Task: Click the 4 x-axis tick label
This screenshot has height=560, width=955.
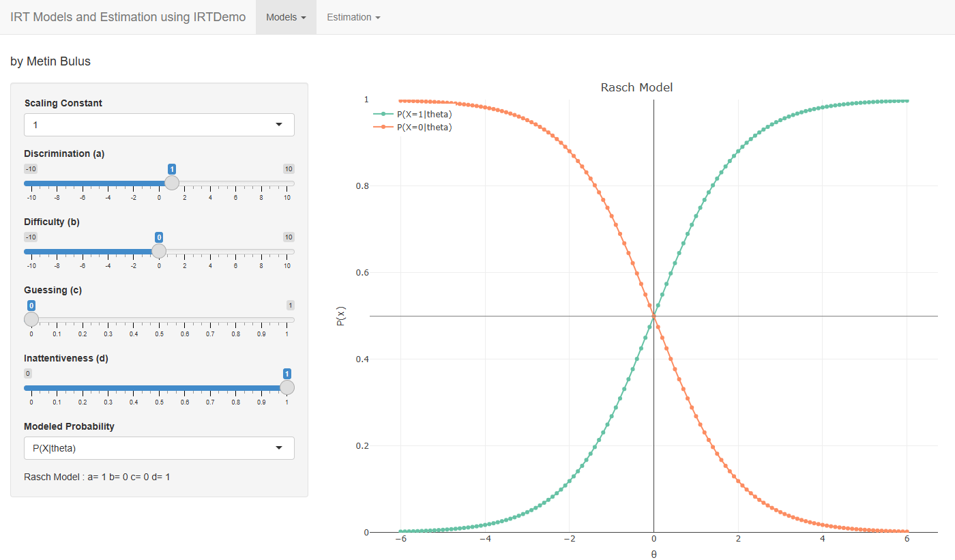Action: [x=822, y=538]
